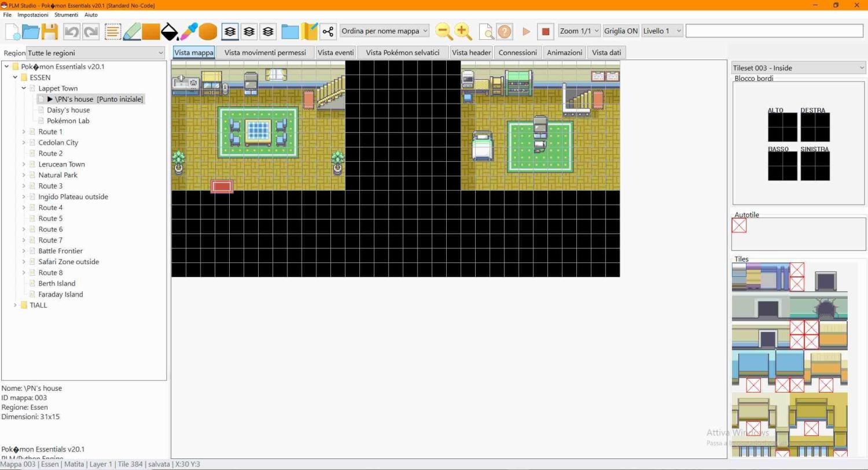Viewport: 868px width, 470px height.
Task: Click the new map file icon
Action: 12,31
